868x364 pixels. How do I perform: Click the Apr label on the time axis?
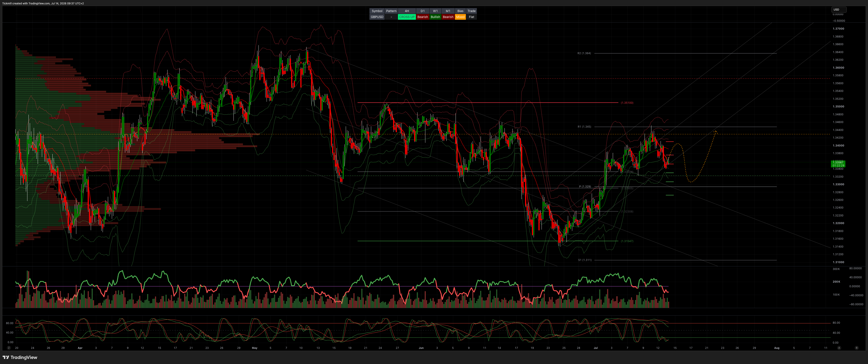(x=80, y=348)
